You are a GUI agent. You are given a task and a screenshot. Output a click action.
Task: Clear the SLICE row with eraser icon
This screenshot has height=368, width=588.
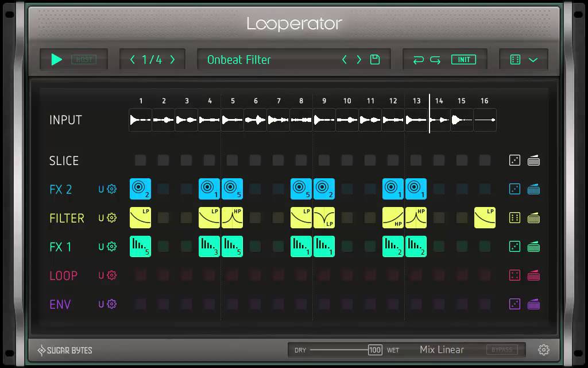click(x=533, y=160)
